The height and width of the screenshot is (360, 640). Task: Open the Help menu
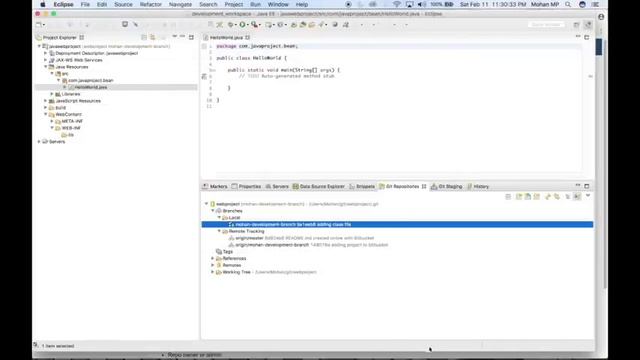tap(302, 4)
